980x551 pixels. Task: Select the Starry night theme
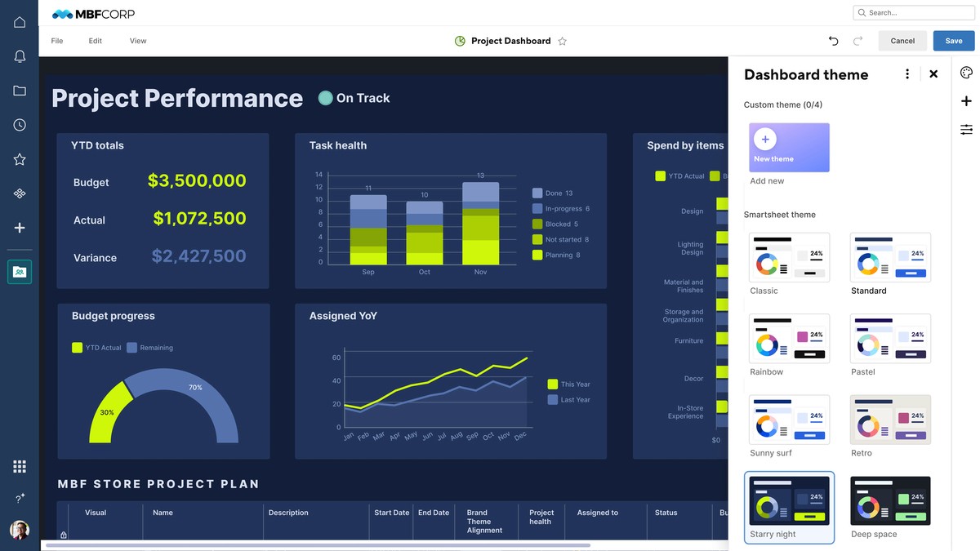(789, 500)
